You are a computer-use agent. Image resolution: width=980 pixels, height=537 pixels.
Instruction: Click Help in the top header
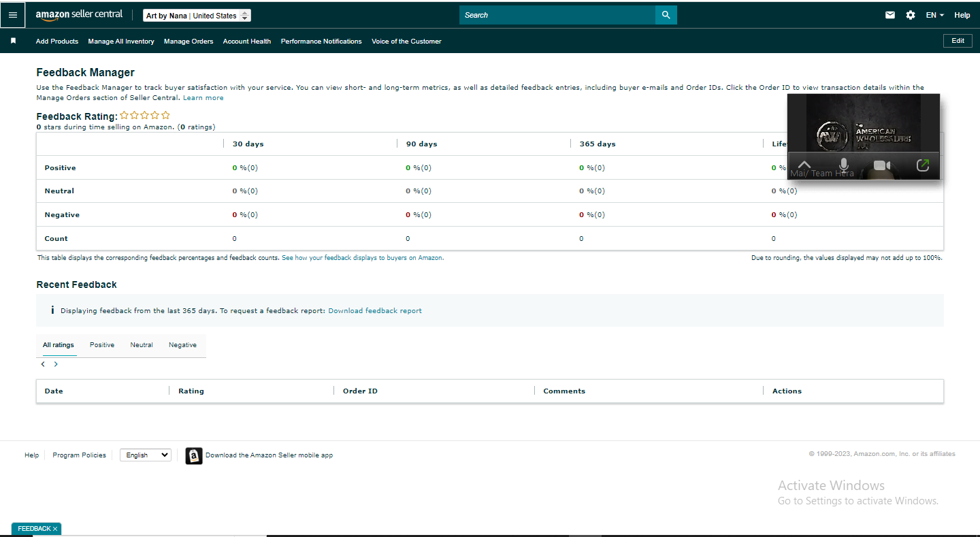tap(962, 15)
